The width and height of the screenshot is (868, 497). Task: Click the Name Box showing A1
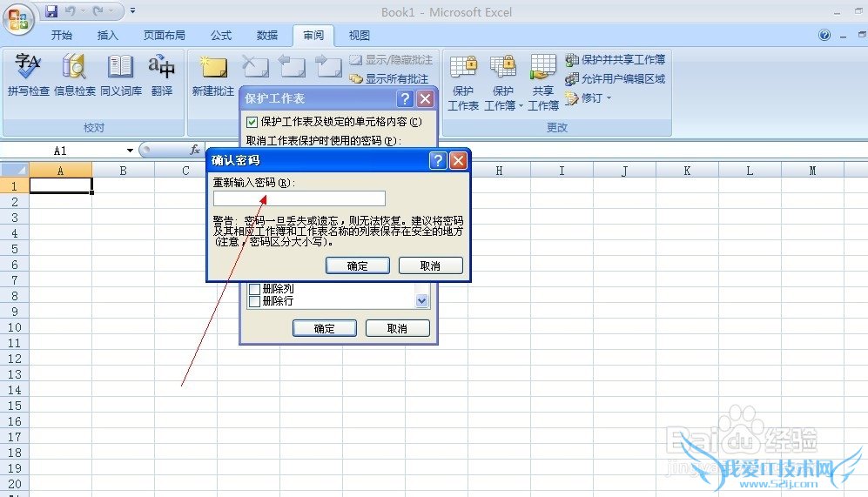point(62,151)
